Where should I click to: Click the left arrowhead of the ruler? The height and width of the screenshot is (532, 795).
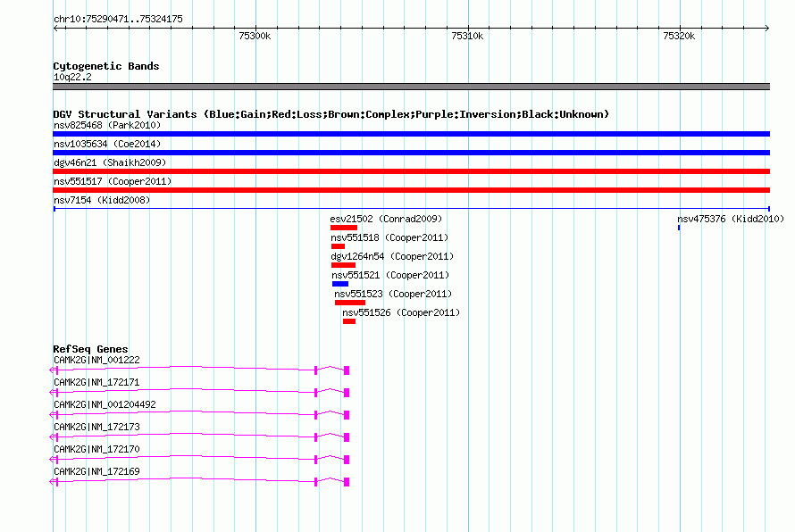pos(55,29)
